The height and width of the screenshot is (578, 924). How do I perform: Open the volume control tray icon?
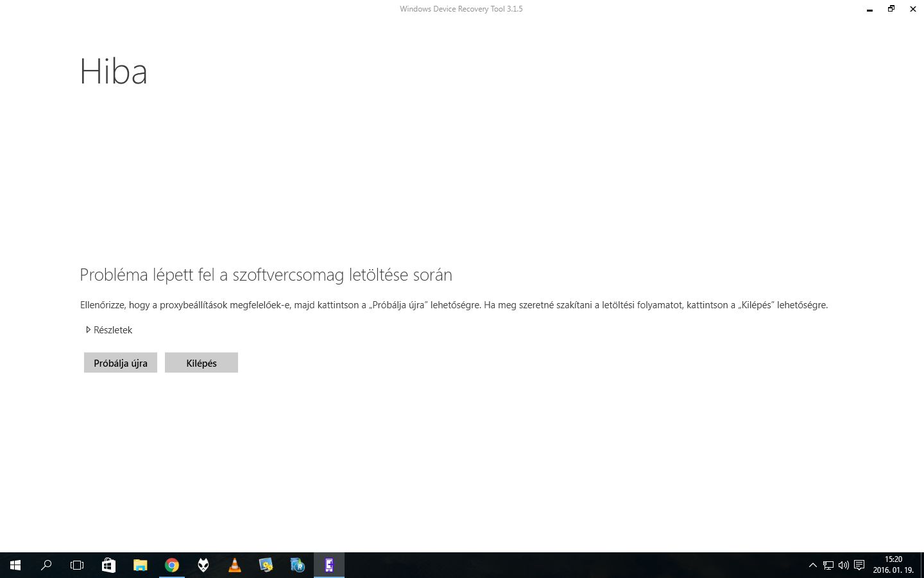pyautogui.click(x=844, y=566)
